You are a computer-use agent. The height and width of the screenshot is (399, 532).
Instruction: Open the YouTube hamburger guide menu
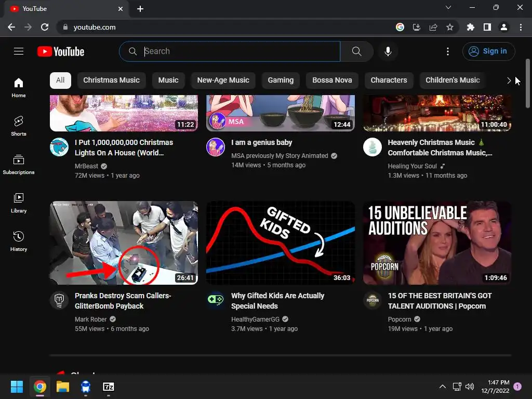click(19, 51)
